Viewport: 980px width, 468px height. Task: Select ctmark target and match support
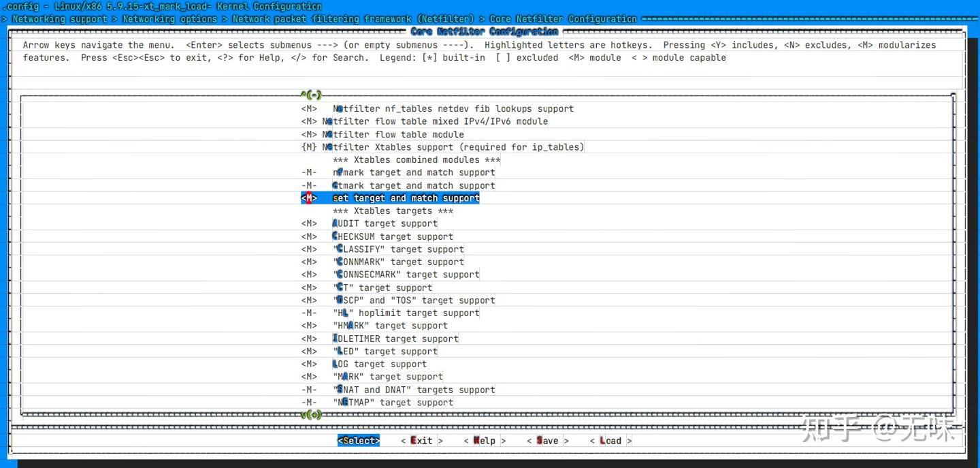414,185
